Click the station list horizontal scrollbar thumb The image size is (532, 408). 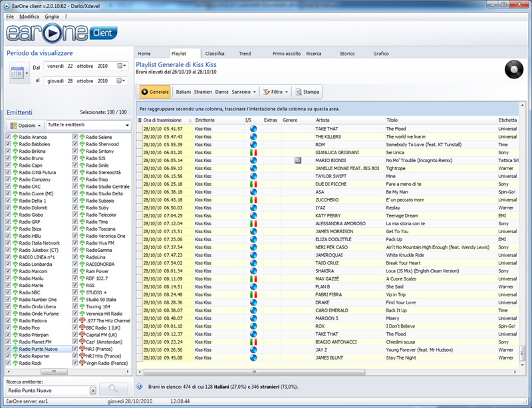(54, 371)
